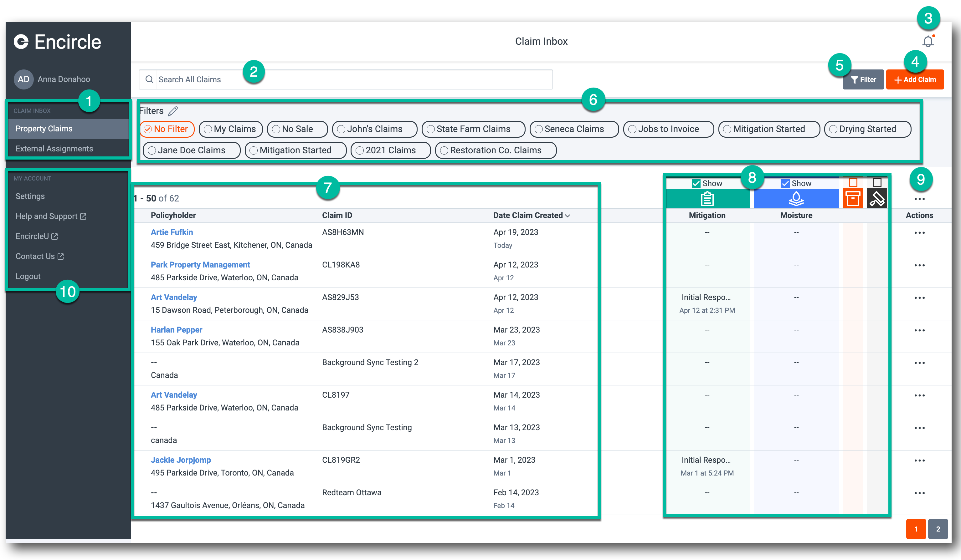961x560 pixels.
Task: Open Settings under My Account
Action: pos(30,196)
